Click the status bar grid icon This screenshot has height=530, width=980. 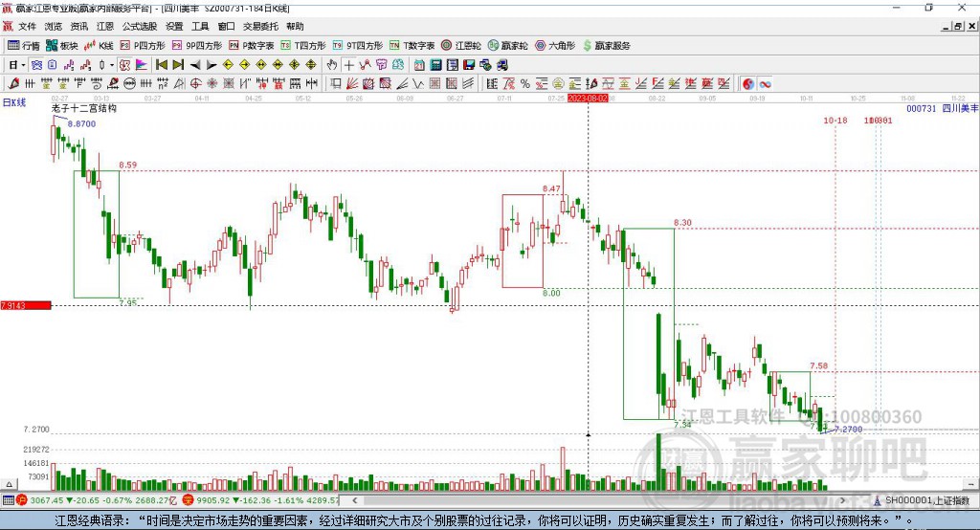(8, 500)
